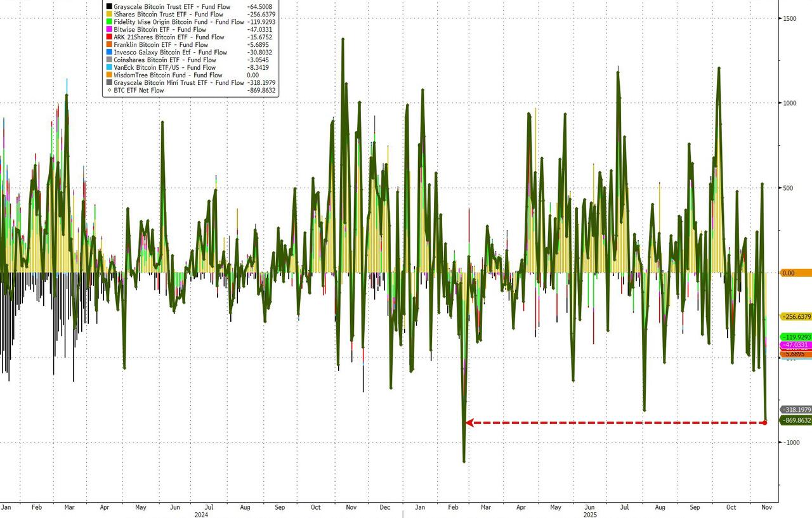Click the -869.8632 dark green axis value tag

tap(796, 420)
